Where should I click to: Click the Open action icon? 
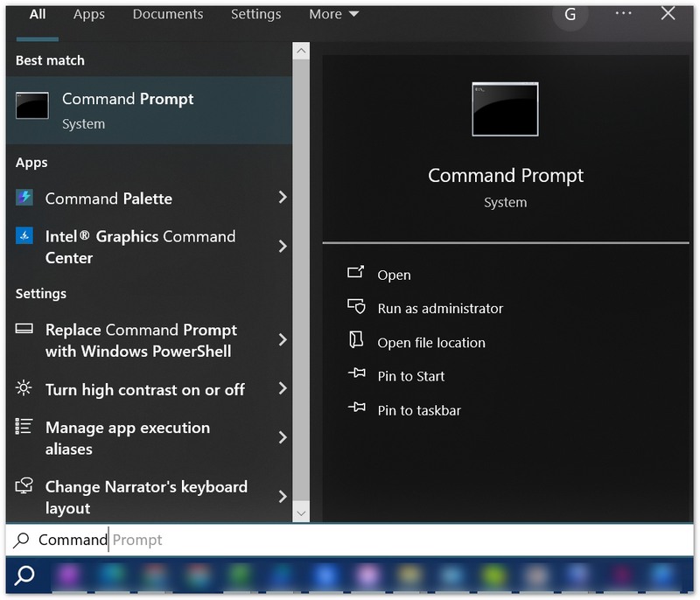pos(356,272)
